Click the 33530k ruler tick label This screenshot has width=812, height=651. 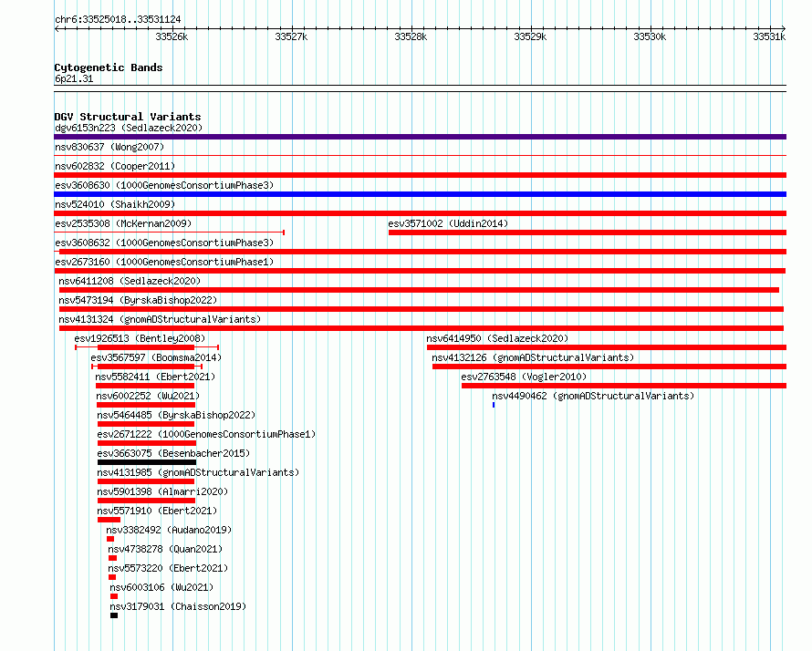(650, 36)
